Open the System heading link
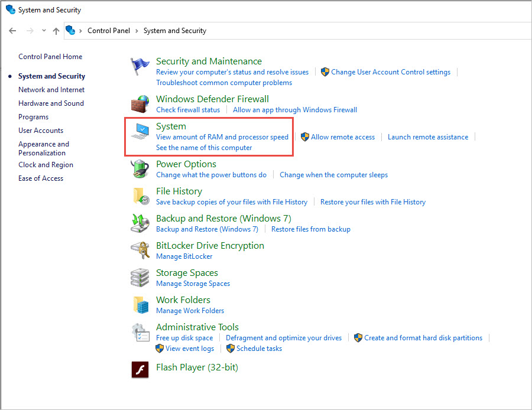 [x=171, y=126]
